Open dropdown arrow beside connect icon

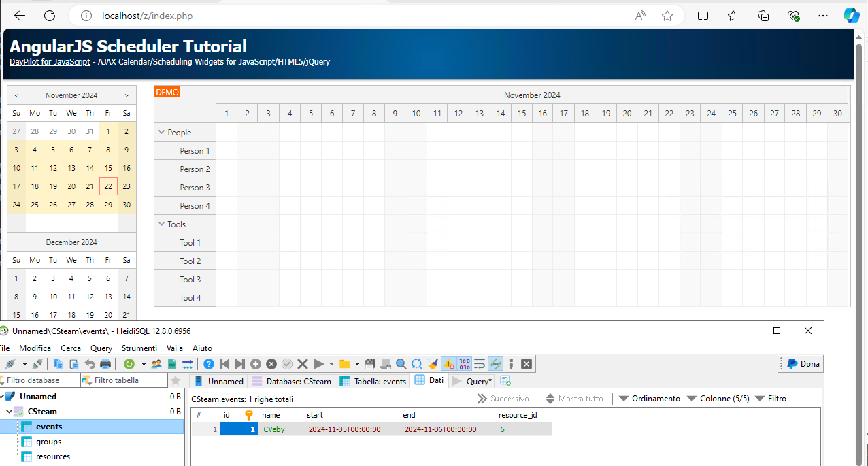(24, 364)
